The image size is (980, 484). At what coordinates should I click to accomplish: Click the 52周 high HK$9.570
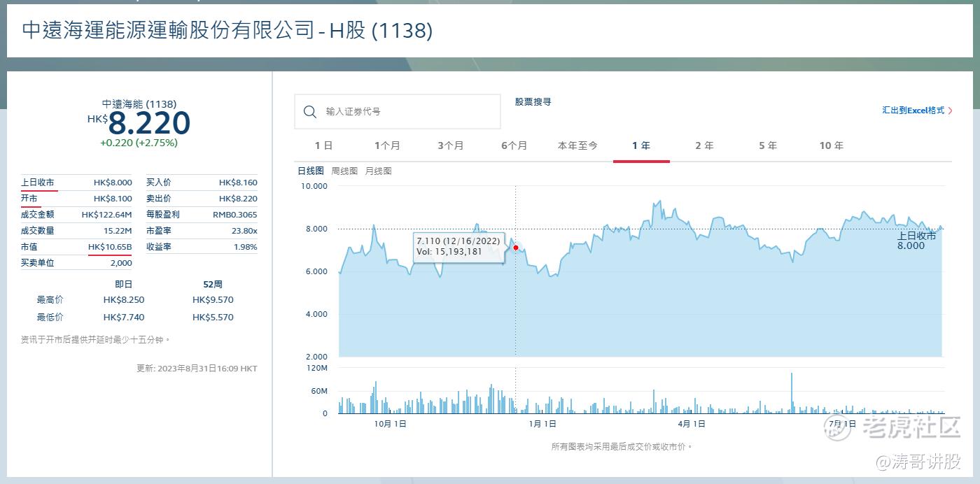coord(213,300)
